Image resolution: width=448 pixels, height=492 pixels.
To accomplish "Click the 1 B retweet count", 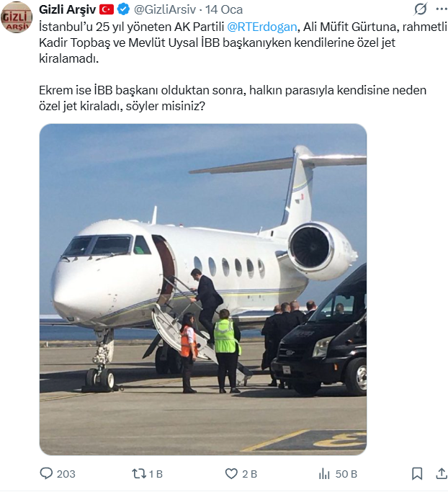I will [156, 474].
